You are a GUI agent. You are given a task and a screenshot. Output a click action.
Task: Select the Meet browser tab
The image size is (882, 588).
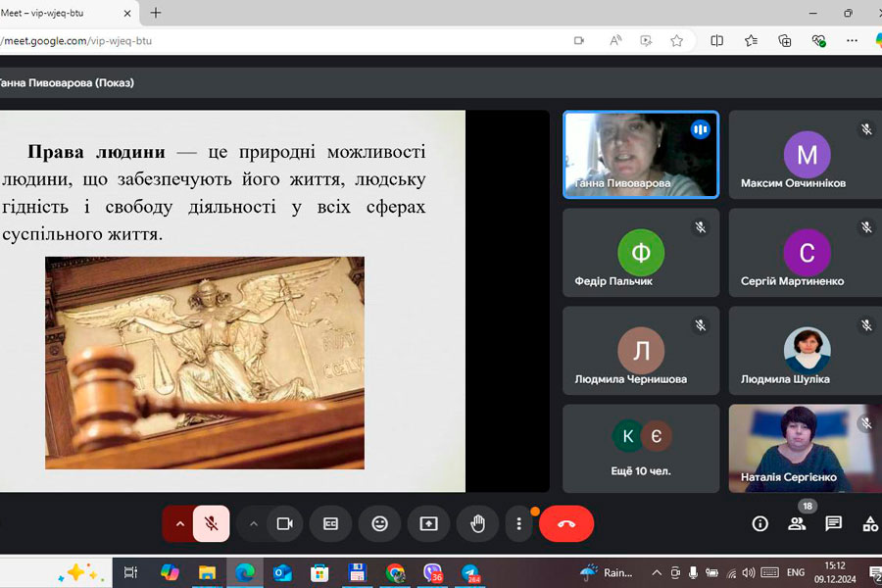tap(59, 13)
